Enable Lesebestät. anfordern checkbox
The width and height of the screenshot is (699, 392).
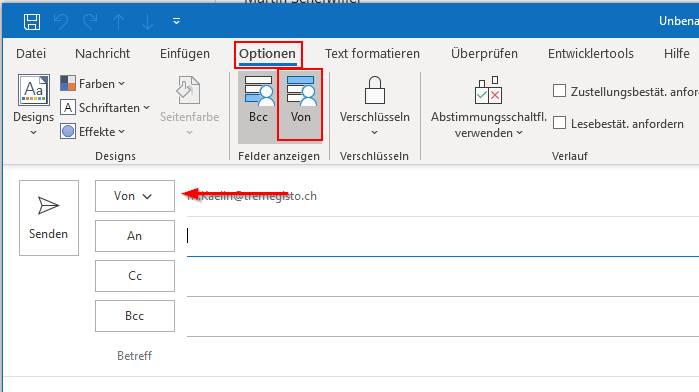click(559, 123)
